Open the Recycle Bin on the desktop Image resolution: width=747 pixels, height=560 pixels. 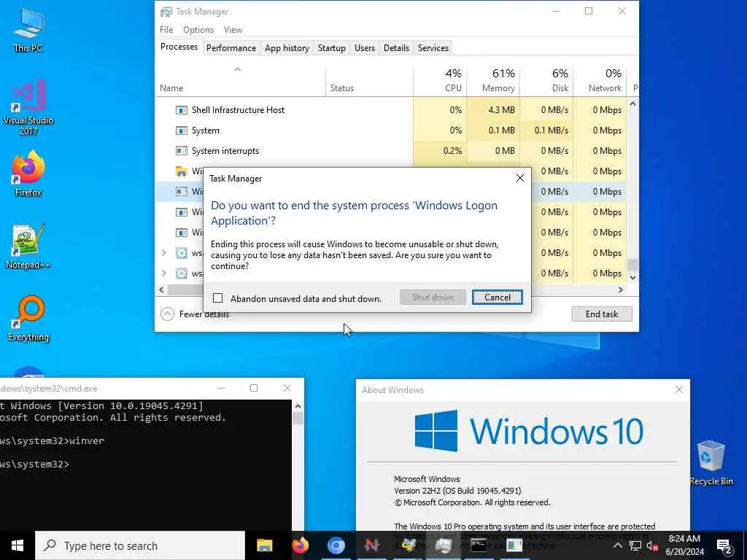point(711,463)
